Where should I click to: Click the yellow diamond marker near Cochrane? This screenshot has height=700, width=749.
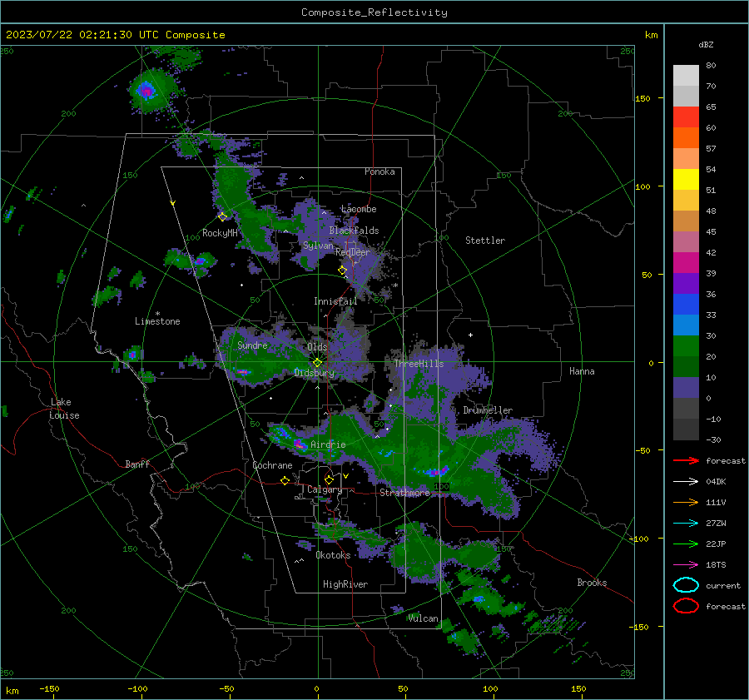coord(285,480)
